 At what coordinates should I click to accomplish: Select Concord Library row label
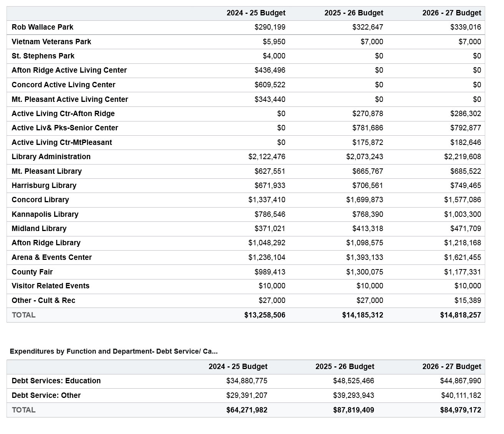[40, 200]
